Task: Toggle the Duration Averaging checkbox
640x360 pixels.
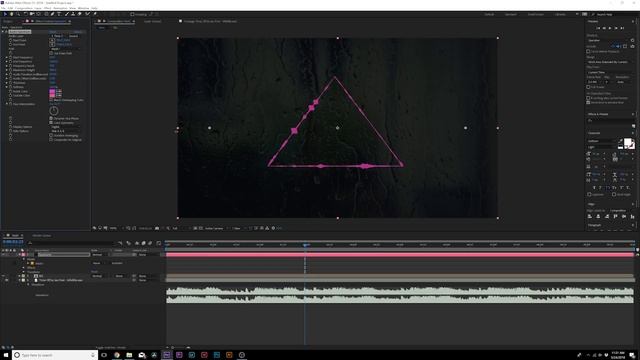Action: click(x=51, y=136)
